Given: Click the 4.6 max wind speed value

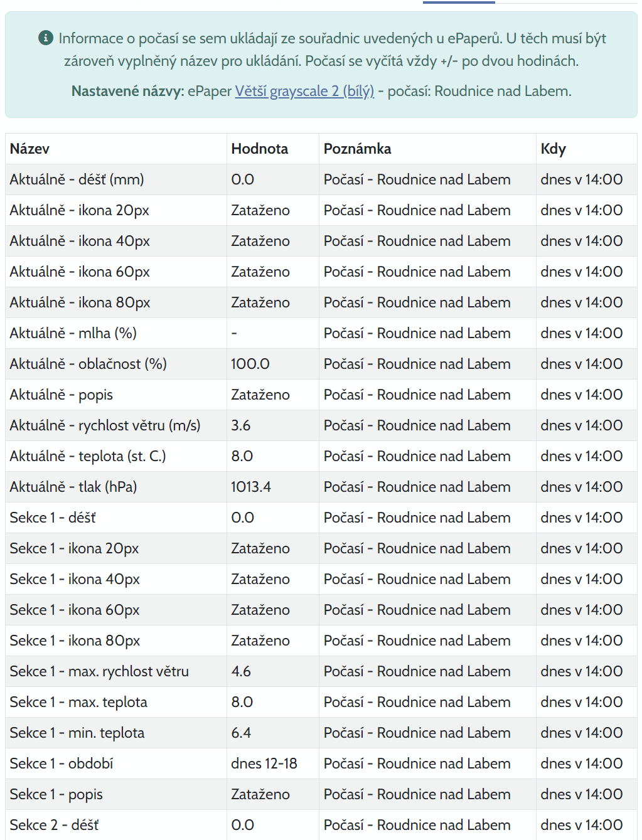Looking at the screenshot, I should point(241,671).
